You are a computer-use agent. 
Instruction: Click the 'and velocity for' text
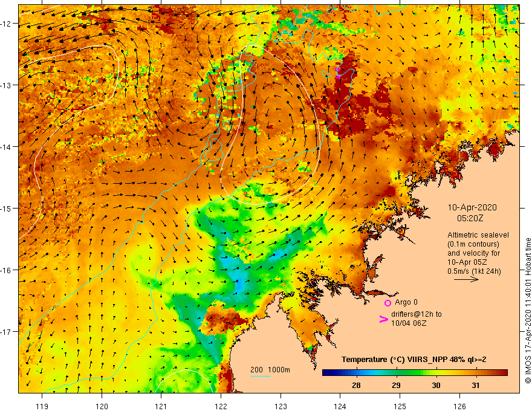pos(473,253)
